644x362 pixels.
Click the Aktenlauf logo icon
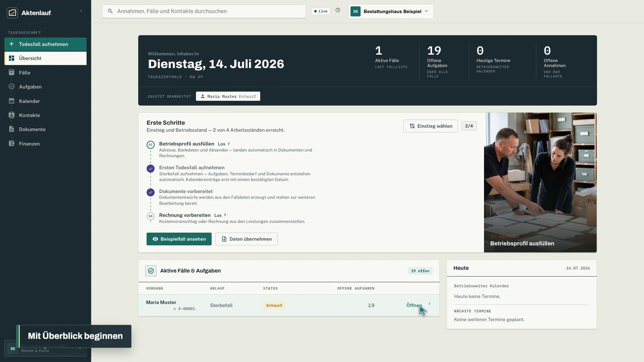(x=12, y=13)
